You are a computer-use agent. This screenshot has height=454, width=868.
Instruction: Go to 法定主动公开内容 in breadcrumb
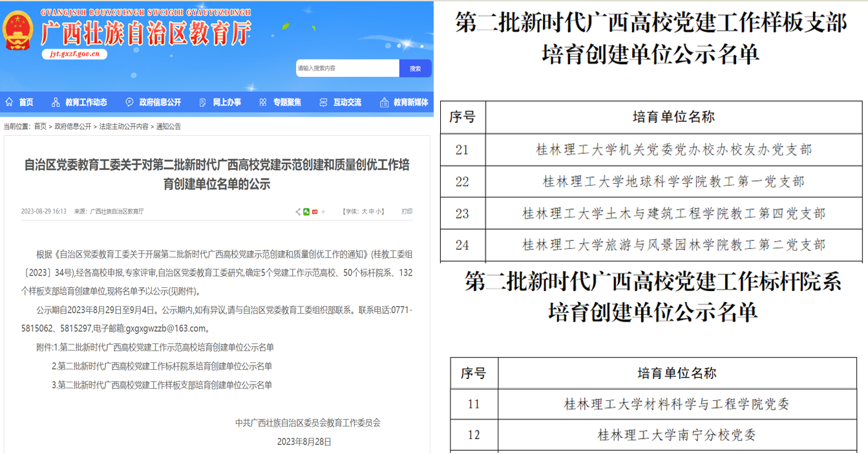(x=123, y=127)
